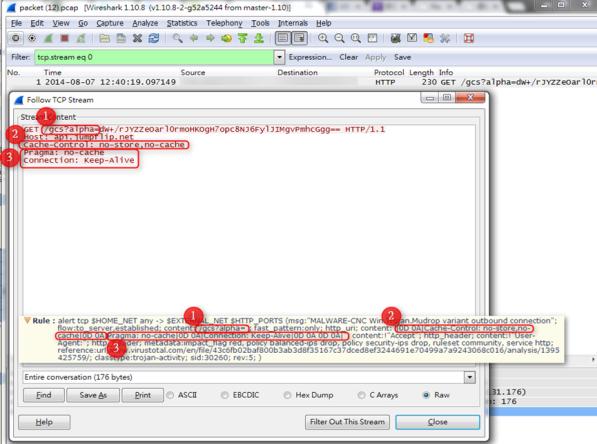Go forward in packet history
The width and height of the screenshot is (597, 444).
[x=210, y=38]
